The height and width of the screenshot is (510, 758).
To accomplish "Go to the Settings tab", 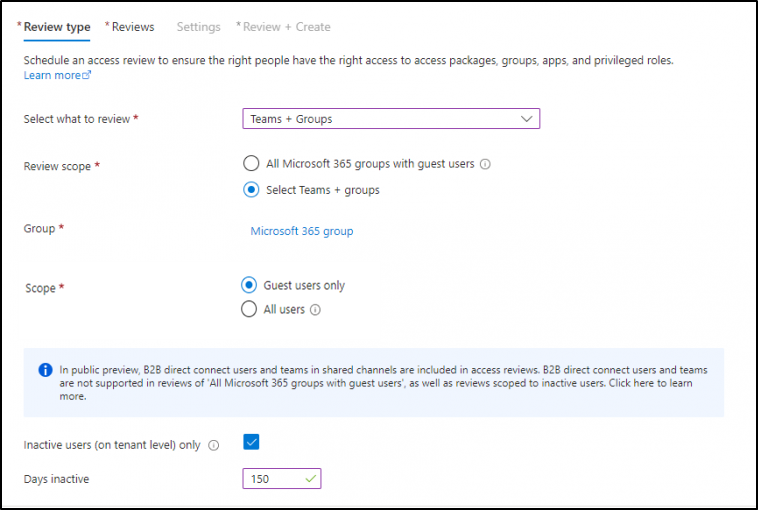I will pyautogui.click(x=198, y=27).
